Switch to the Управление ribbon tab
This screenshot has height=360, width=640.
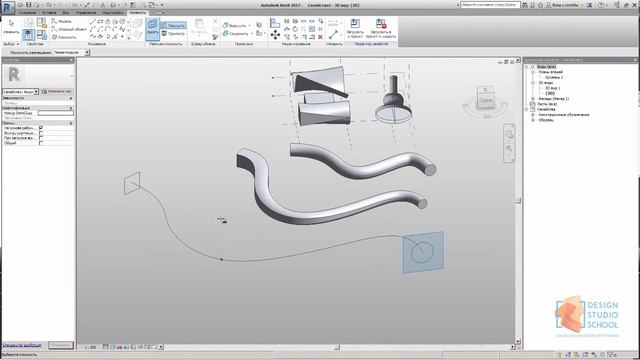click(86, 13)
